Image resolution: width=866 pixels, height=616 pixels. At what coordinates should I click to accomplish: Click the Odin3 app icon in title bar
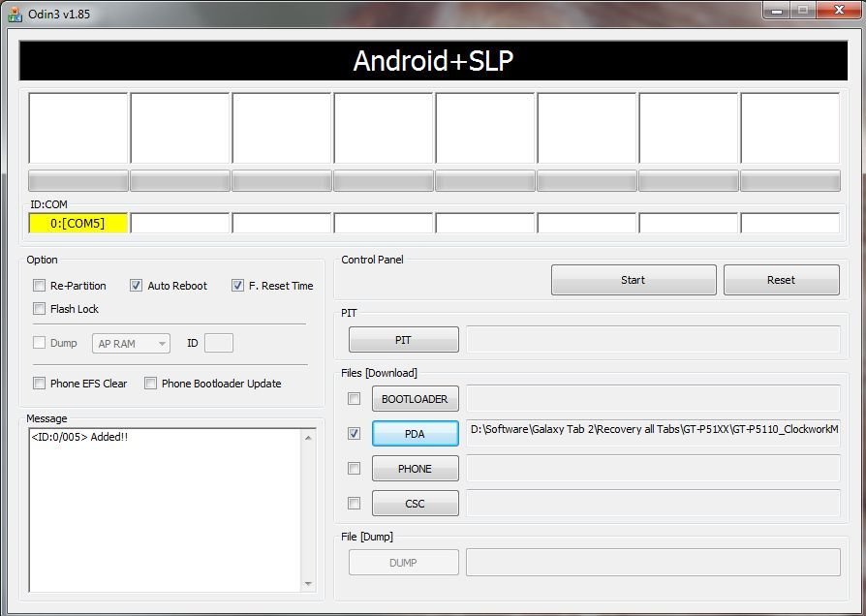pyautogui.click(x=15, y=14)
